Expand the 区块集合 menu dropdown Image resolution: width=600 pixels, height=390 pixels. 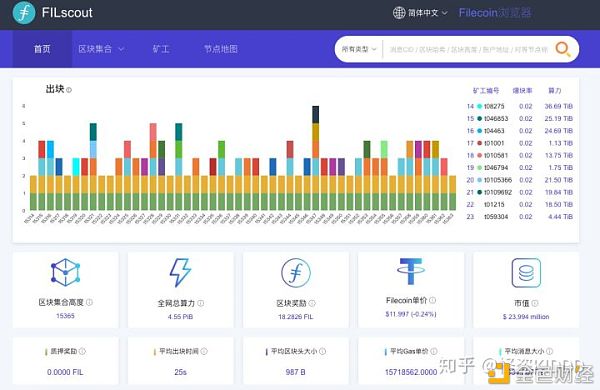[101, 49]
